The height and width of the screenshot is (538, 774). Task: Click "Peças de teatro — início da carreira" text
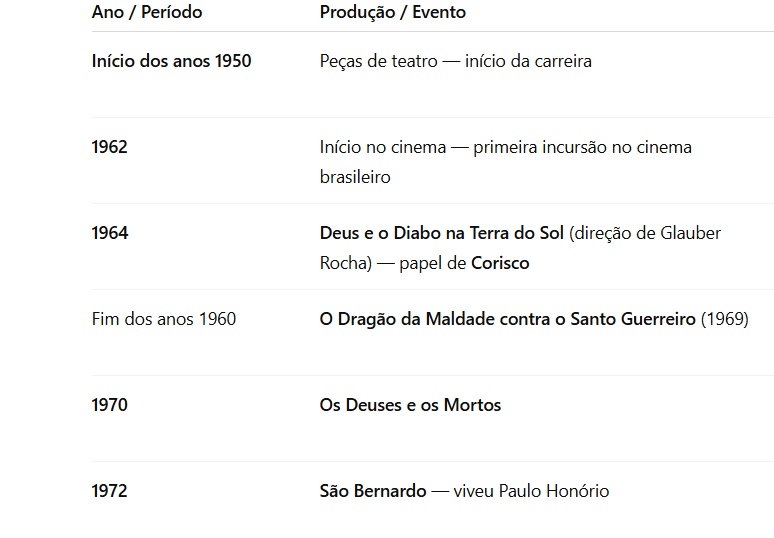tap(455, 61)
